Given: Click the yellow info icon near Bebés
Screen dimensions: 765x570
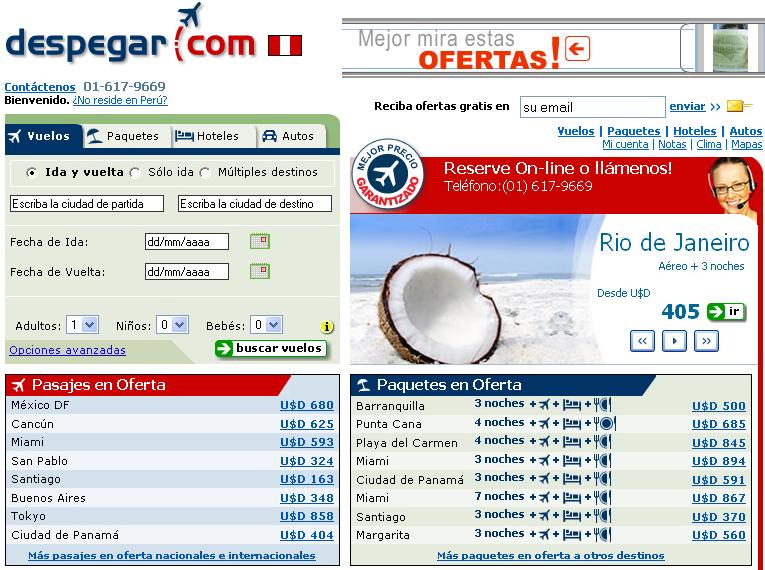Looking at the screenshot, I should click(x=327, y=326).
